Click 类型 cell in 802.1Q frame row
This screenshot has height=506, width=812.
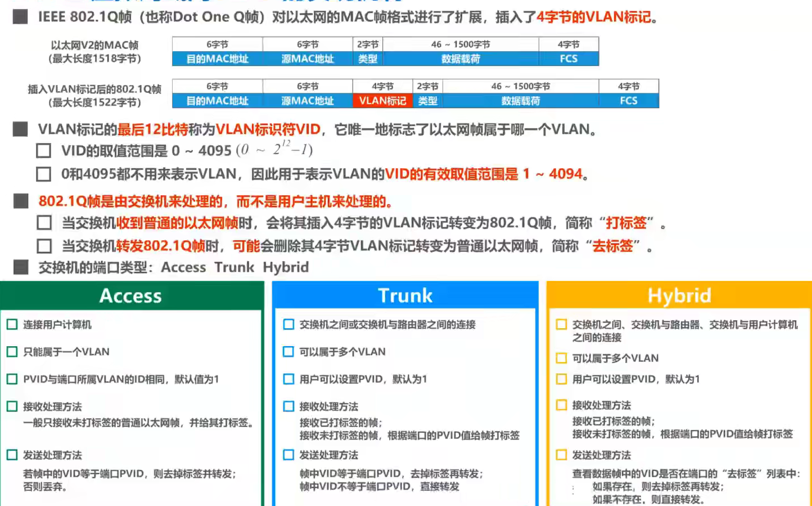pyautogui.click(x=428, y=101)
